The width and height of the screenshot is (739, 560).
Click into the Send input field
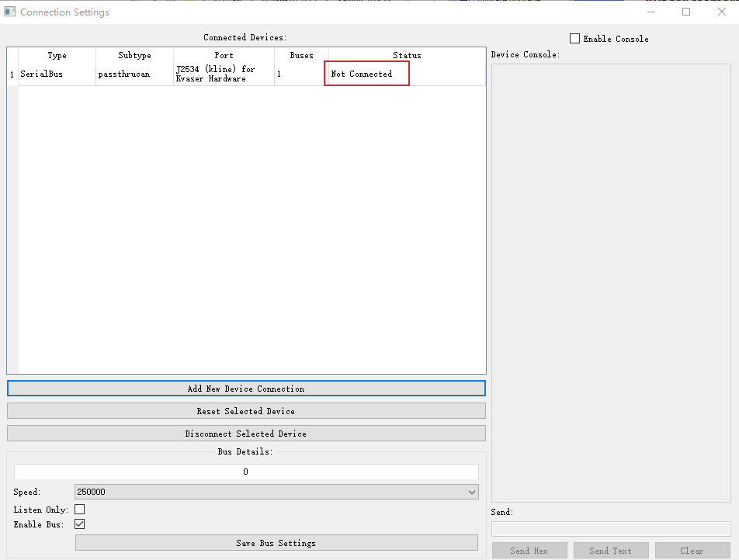pyautogui.click(x=611, y=529)
